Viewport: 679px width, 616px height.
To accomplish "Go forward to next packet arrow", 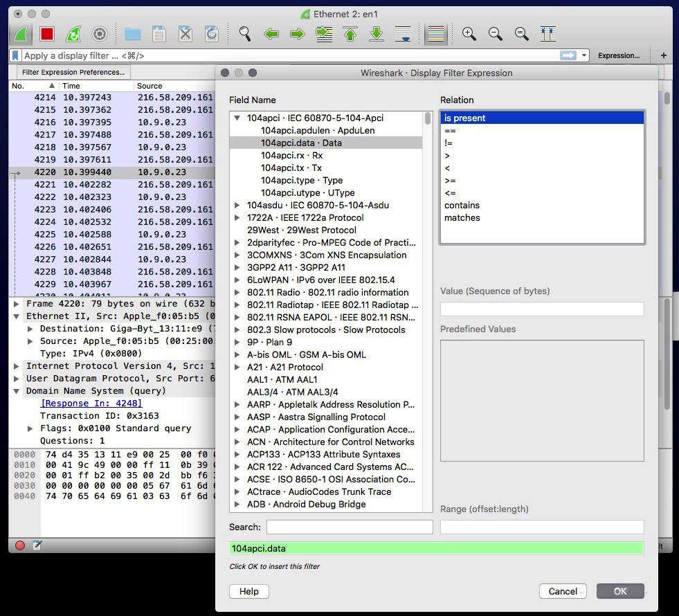I will pos(298,34).
